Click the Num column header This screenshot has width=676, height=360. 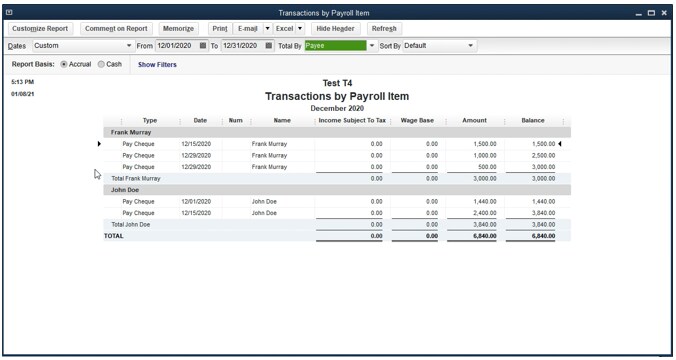[x=236, y=121]
